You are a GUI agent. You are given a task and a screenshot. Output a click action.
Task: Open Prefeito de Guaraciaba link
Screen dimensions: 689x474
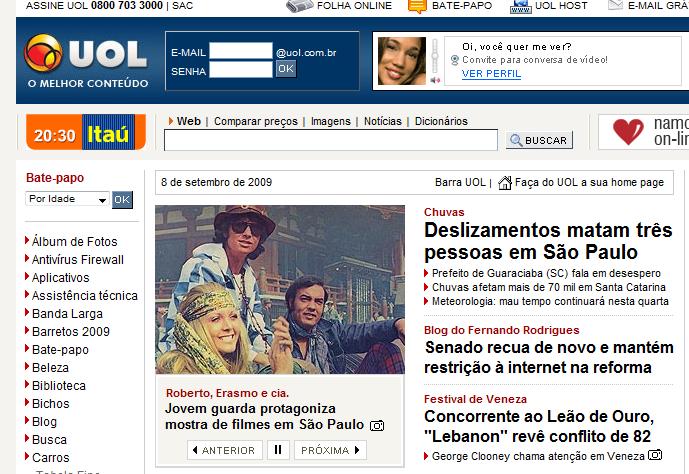pyautogui.click(x=546, y=273)
